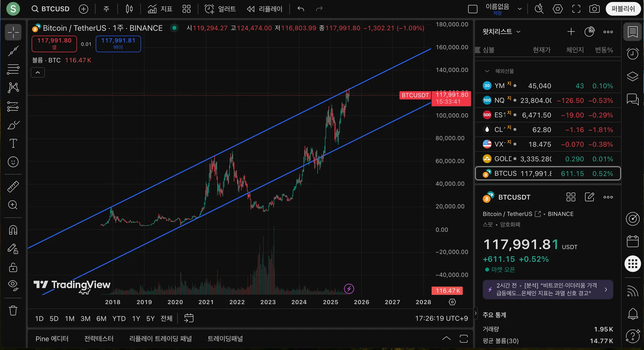Open the go to date picker
This screenshot has height=350, width=644.
click(189, 318)
